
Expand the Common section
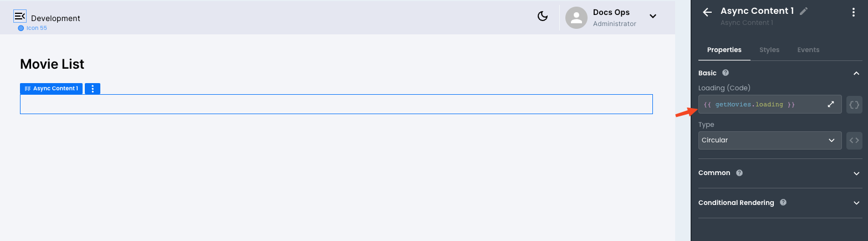pos(856,173)
